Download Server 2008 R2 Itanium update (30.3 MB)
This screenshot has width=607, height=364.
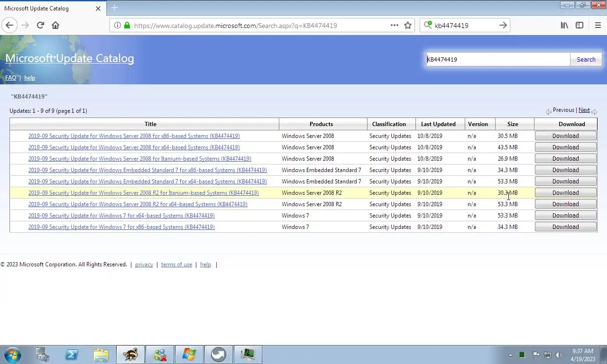click(x=565, y=193)
